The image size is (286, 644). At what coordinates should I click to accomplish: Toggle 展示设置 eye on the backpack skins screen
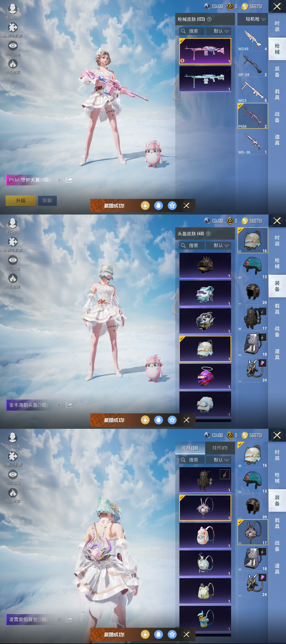(13, 478)
